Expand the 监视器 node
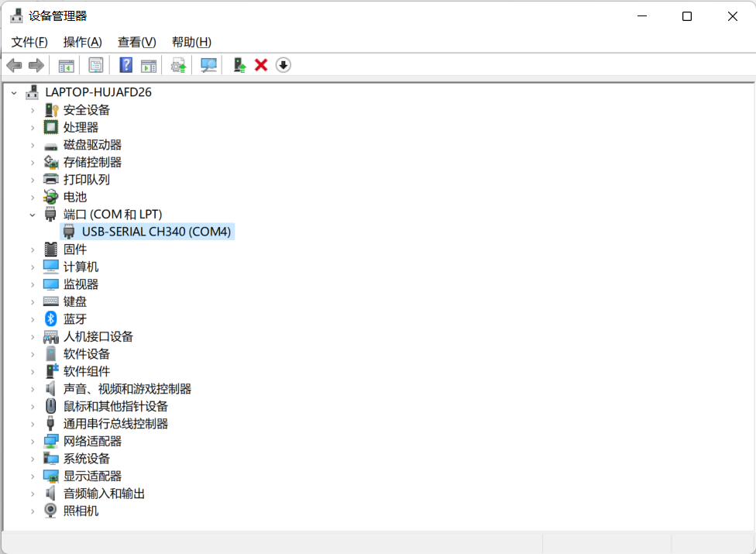 pos(33,284)
